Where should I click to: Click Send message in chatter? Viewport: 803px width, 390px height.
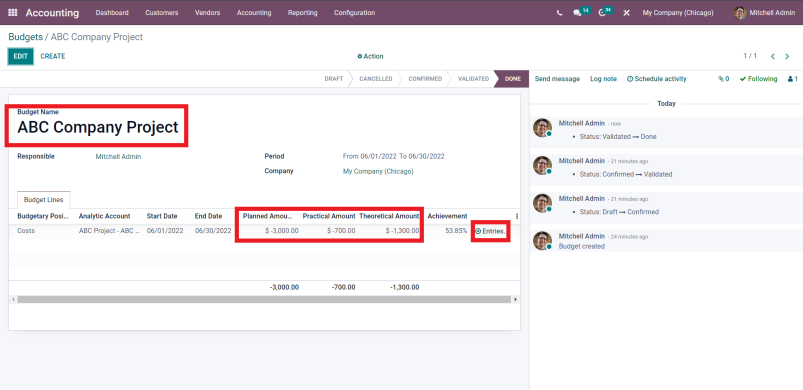557,79
